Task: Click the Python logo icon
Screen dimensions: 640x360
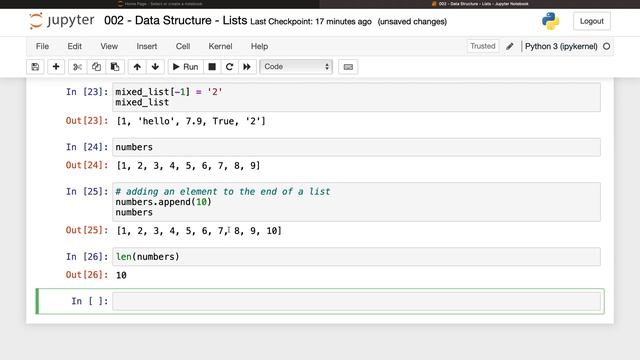Action: (x=550, y=21)
